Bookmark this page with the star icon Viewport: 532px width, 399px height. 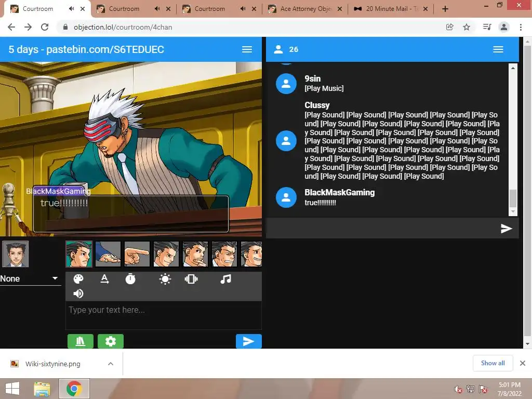467,27
